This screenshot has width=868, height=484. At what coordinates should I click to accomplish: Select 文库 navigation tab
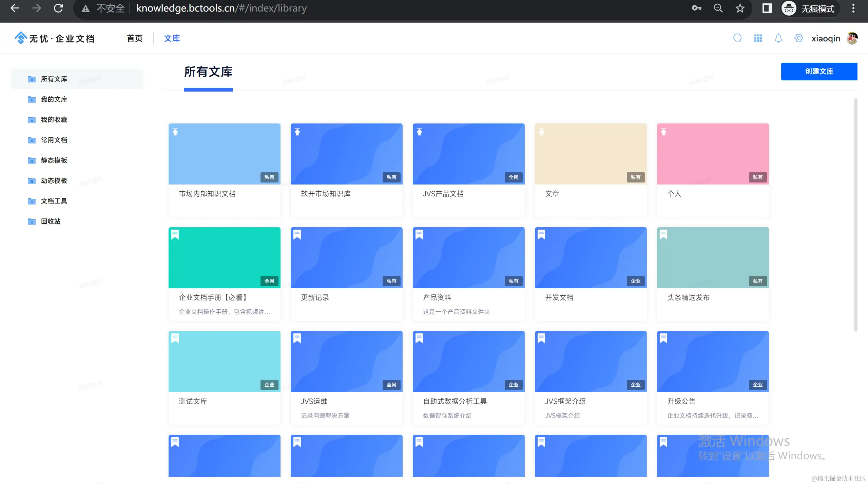(x=172, y=38)
